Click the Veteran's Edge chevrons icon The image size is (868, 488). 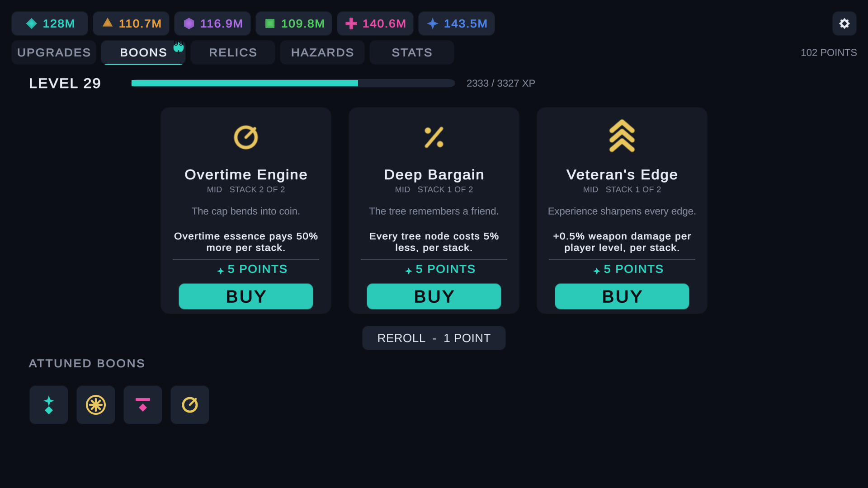pos(622,136)
